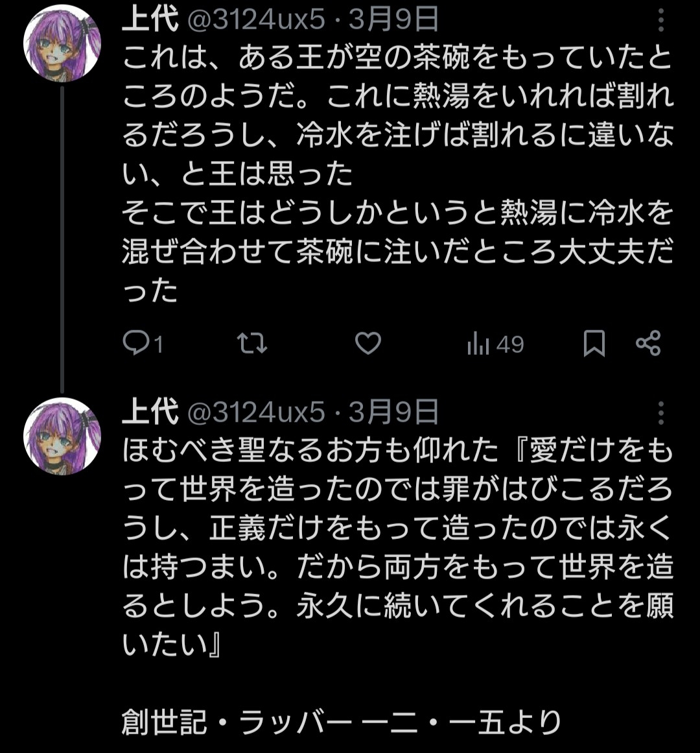The image size is (700, 753).
Task: Select the 上代 display name on second tweet
Action: (150, 412)
